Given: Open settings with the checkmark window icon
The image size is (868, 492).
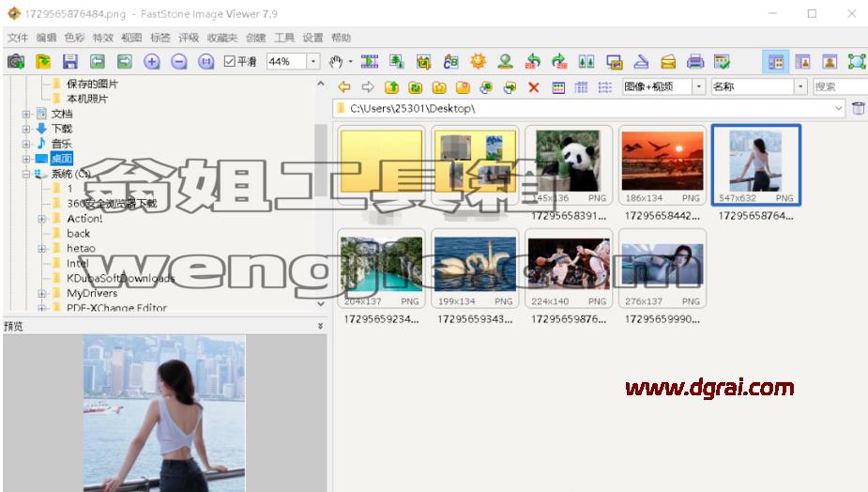Looking at the screenshot, I should pyautogui.click(x=722, y=61).
